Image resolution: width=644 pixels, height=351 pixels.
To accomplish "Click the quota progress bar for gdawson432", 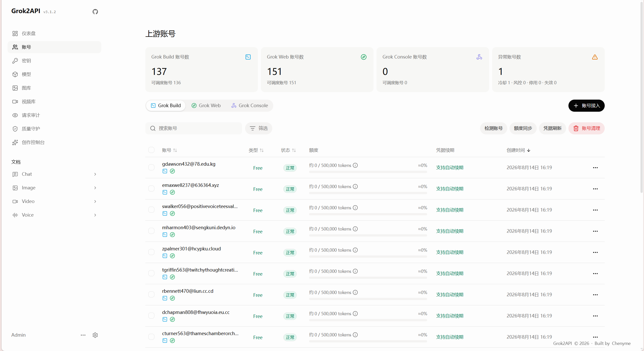I will [x=368, y=172].
